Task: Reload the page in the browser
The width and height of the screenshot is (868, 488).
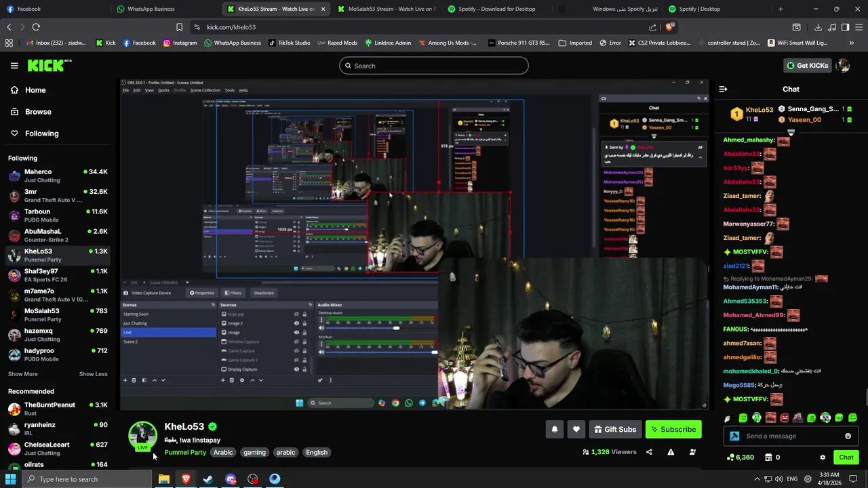Action: coord(36,27)
